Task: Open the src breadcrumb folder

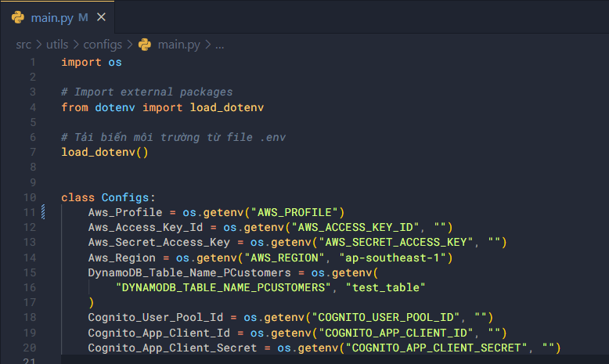Action: pos(23,44)
